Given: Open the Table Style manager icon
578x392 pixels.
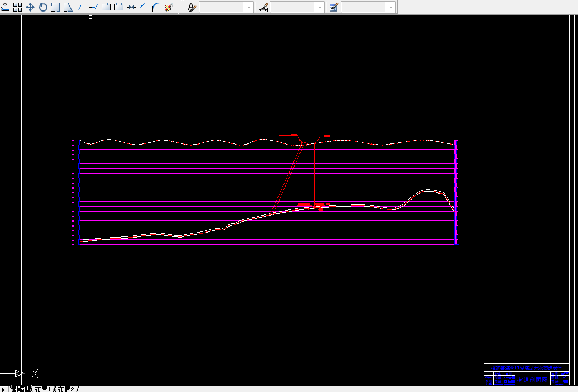Looking at the screenshot, I should tap(334, 7).
